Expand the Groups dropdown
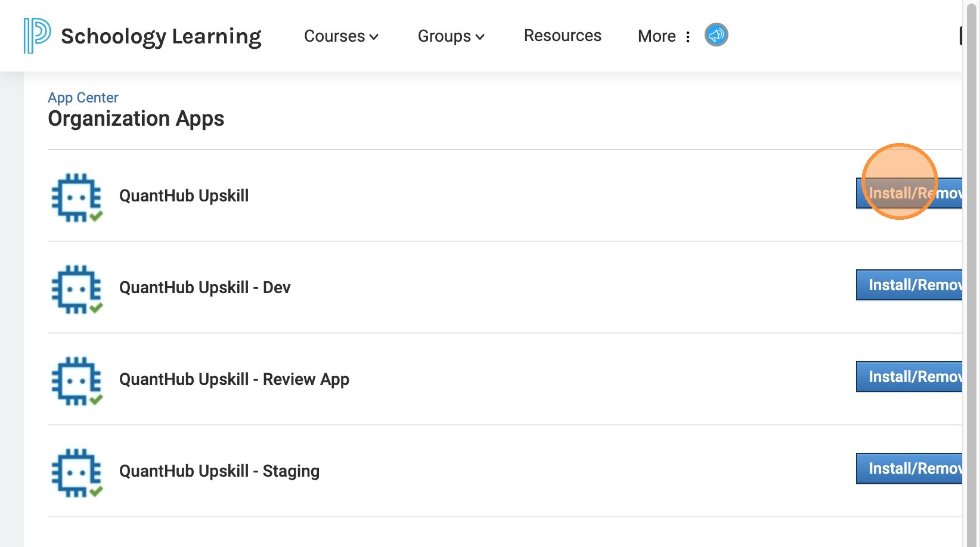This screenshot has height=547, width=980. (x=451, y=36)
